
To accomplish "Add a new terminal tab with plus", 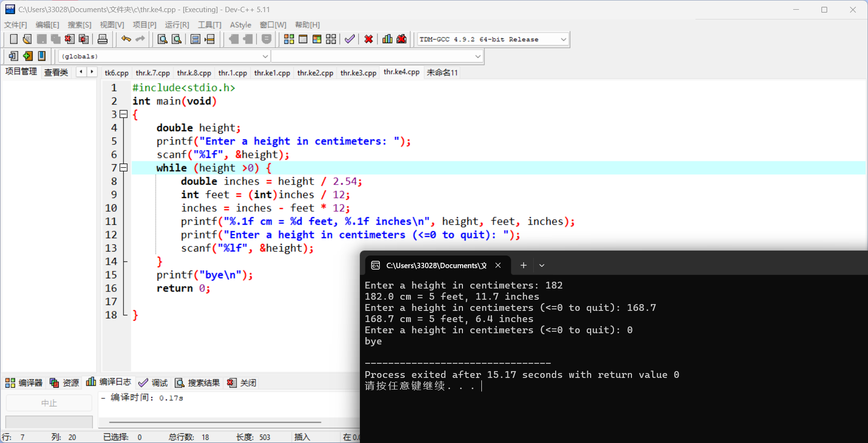I will pos(523,265).
